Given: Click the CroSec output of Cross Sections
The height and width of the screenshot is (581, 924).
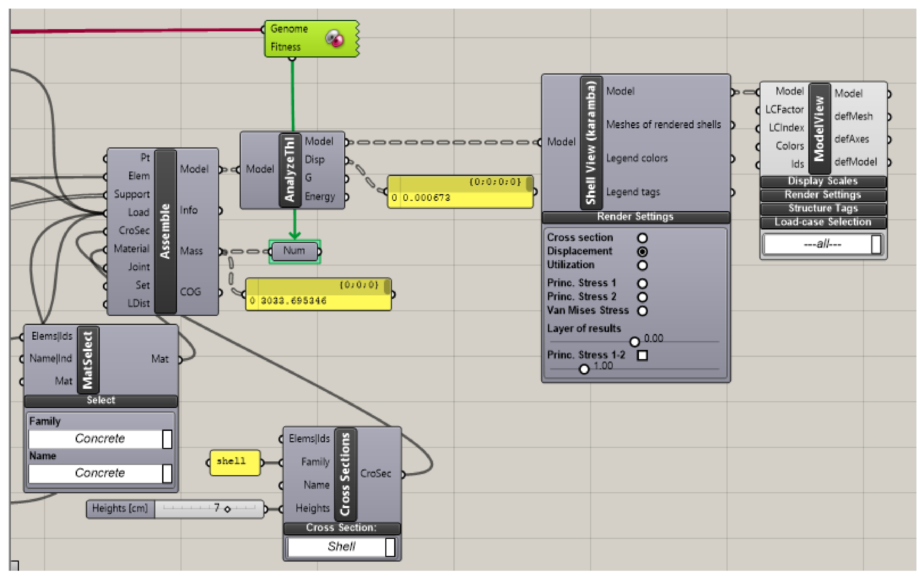Looking at the screenshot, I should tap(376, 474).
